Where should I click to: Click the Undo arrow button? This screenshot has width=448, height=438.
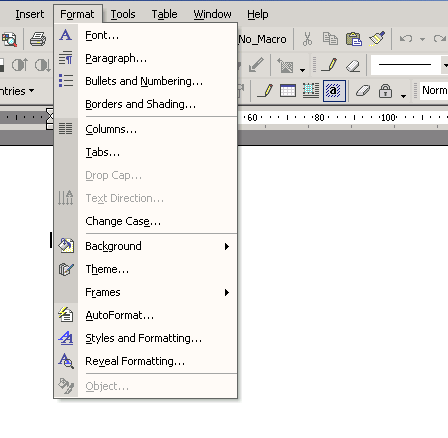click(406, 39)
